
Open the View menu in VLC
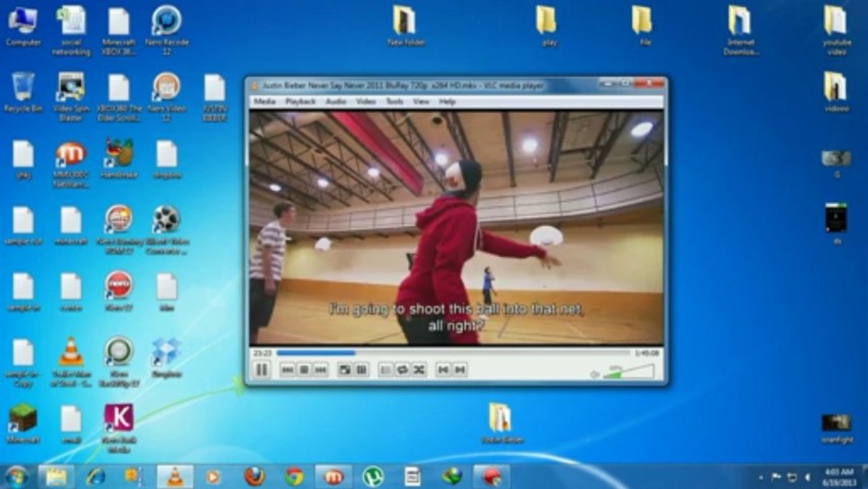[421, 101]
